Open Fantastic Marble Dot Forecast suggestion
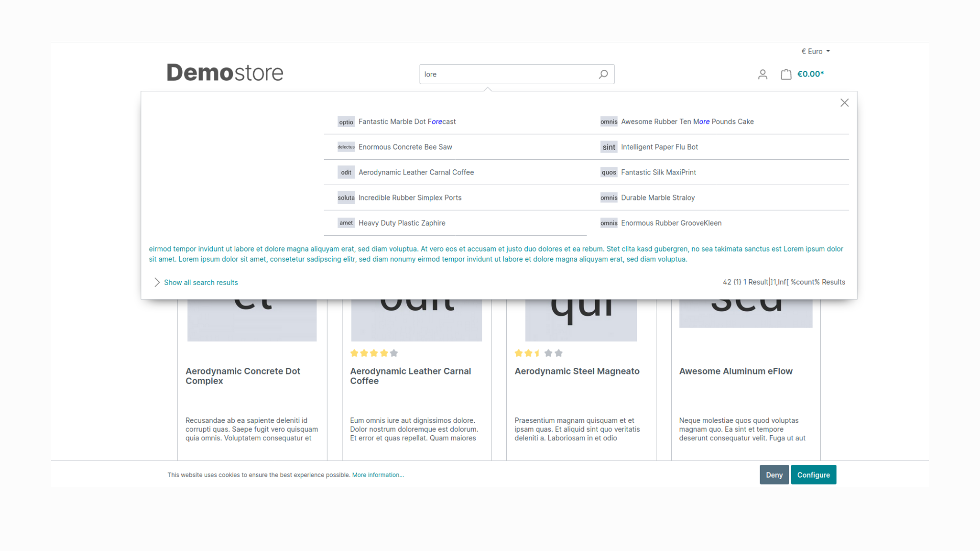 [x=407, y=122]
